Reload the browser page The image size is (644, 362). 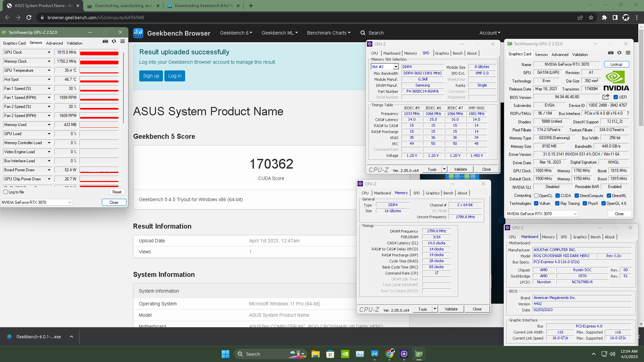(x=29, y=17)
